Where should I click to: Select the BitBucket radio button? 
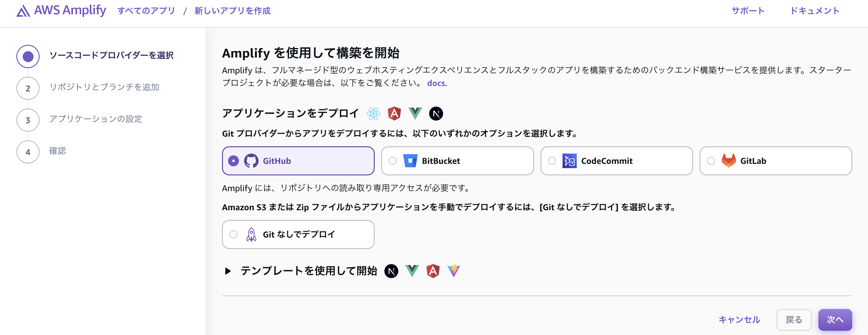tap(393, 161)
